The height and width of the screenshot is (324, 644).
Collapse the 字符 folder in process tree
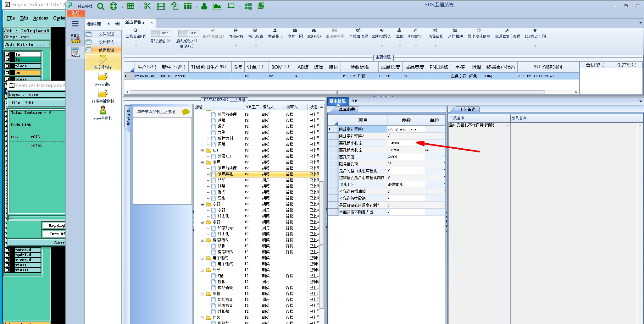point(203,204)
